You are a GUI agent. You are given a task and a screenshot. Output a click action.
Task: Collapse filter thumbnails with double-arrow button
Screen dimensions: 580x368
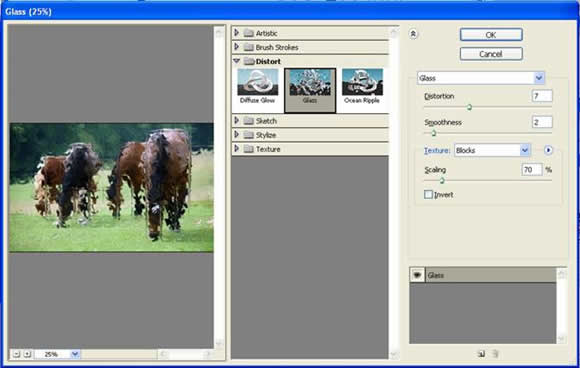coord(413,34)
